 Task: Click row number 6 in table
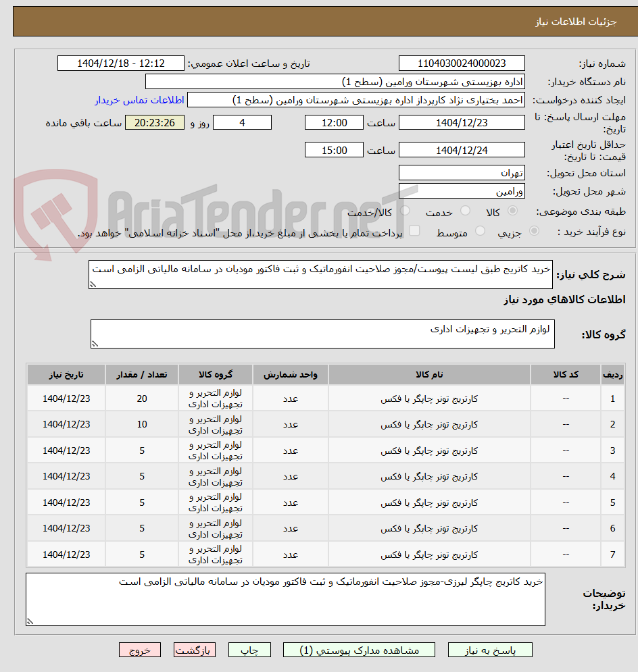click(x=612, y=528)
